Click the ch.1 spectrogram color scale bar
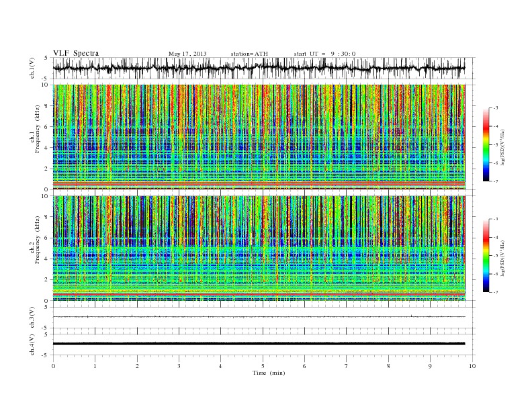 (x=486, y=144)
